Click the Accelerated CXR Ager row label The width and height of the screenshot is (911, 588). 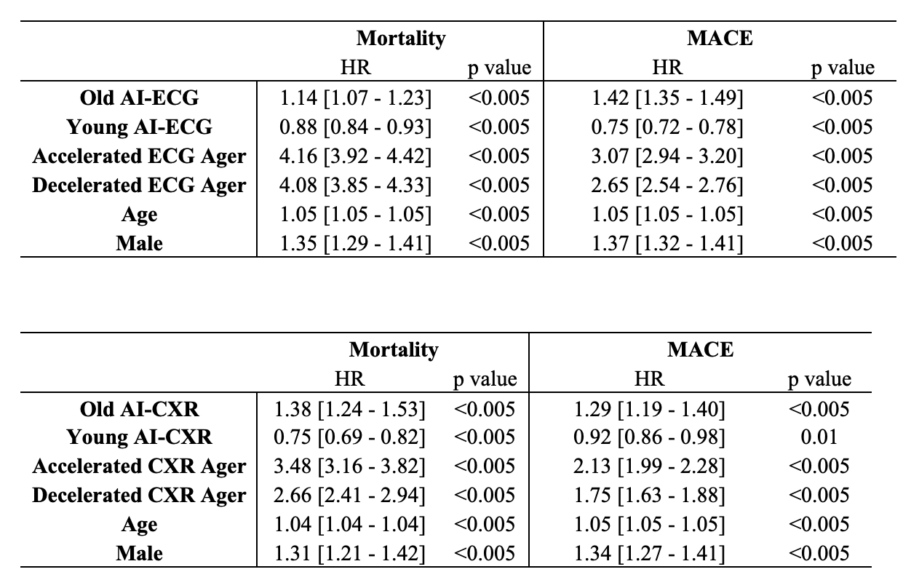pyautogui.click(x=139, y=466)
